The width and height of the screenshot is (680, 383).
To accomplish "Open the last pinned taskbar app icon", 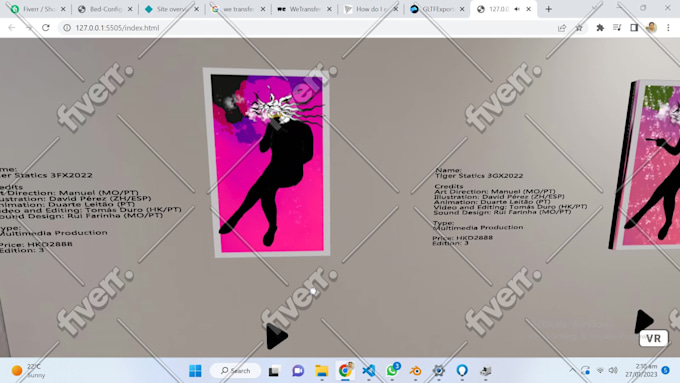I will (486, 371).
